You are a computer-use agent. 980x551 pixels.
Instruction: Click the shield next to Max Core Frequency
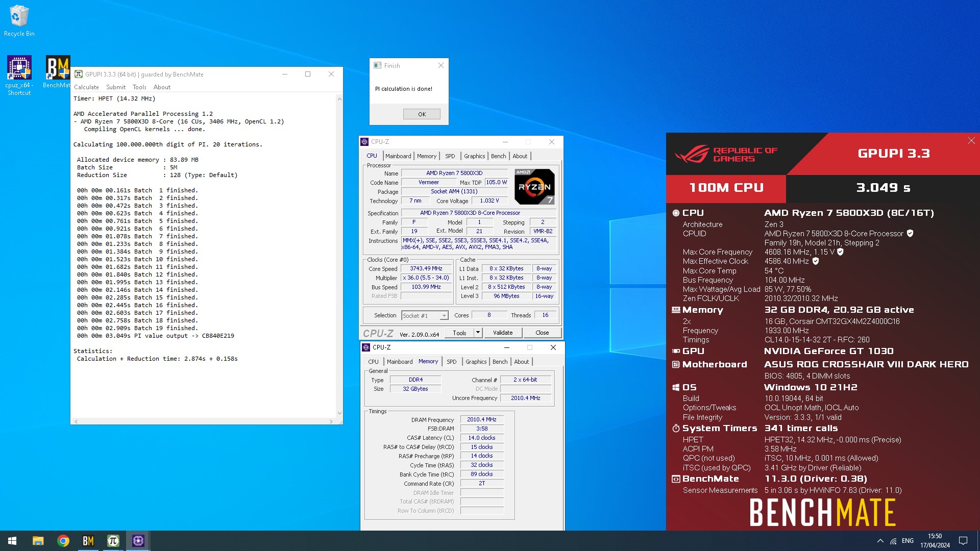click(840, 252)
